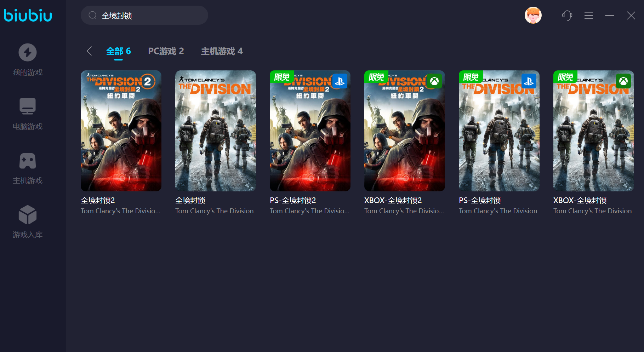Choose the XBOX-全境封锁2 game cover
The width and height of the screenshot is (644, 352).
pos(405,131)
